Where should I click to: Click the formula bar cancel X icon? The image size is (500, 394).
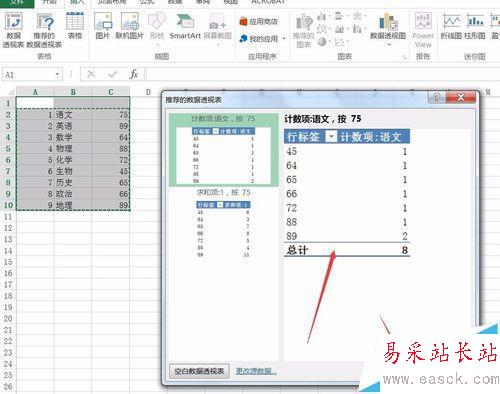[x=91, y=74]
